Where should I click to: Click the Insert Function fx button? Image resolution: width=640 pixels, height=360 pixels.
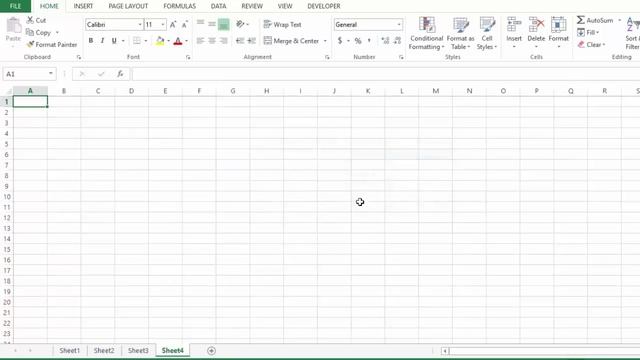click(x=120, y=74)
